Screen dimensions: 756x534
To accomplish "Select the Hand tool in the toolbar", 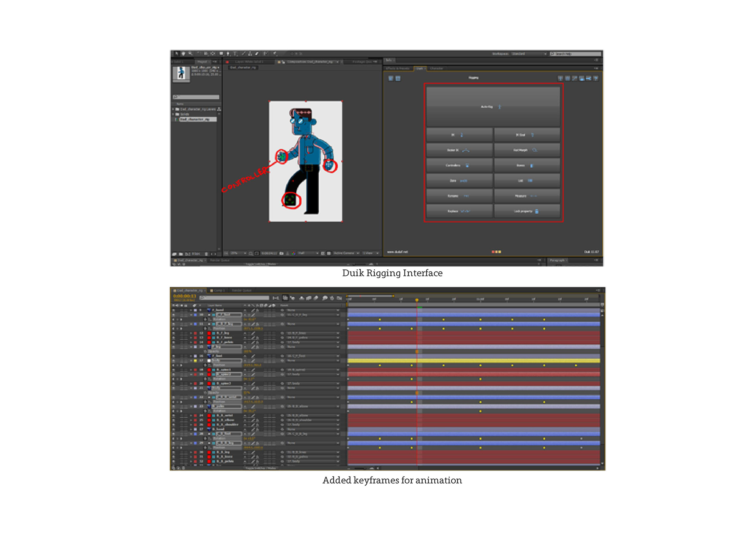I will (x=183, y=54).
